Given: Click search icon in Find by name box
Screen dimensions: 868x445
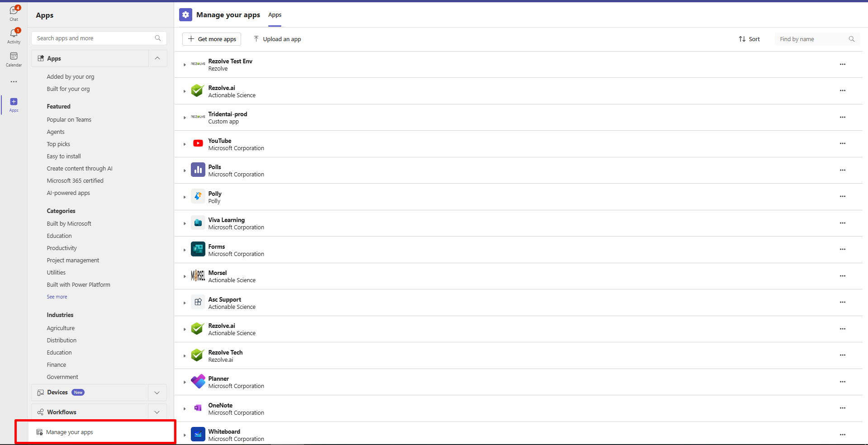Looking at the screenshot, I should 852,39.
